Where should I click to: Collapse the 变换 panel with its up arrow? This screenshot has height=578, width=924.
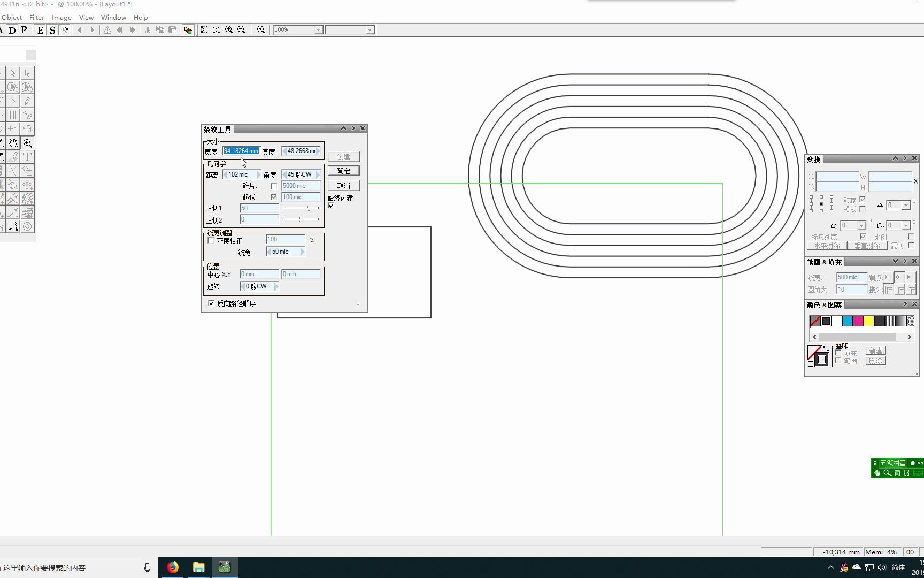point(895,158)
